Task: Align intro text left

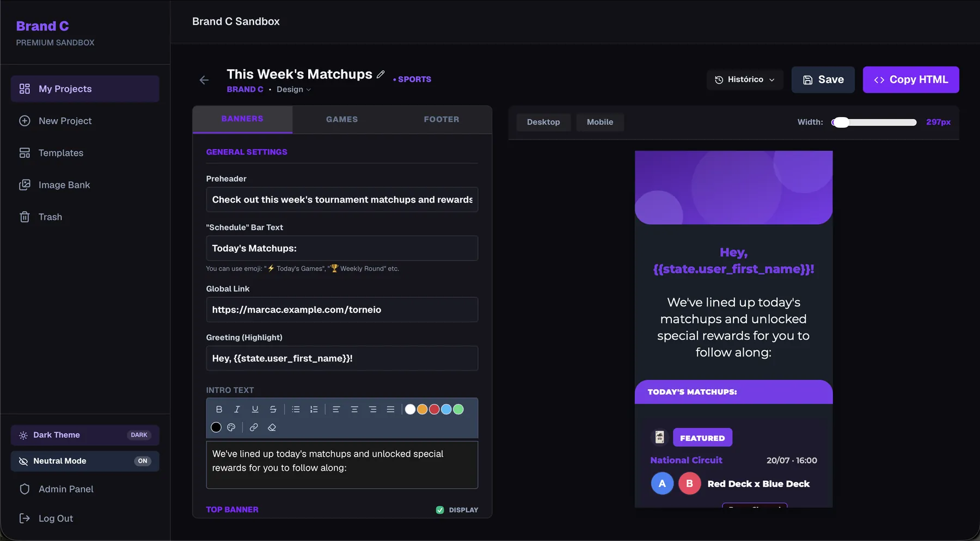Action: pyautogui.click(x=336, y=409)
